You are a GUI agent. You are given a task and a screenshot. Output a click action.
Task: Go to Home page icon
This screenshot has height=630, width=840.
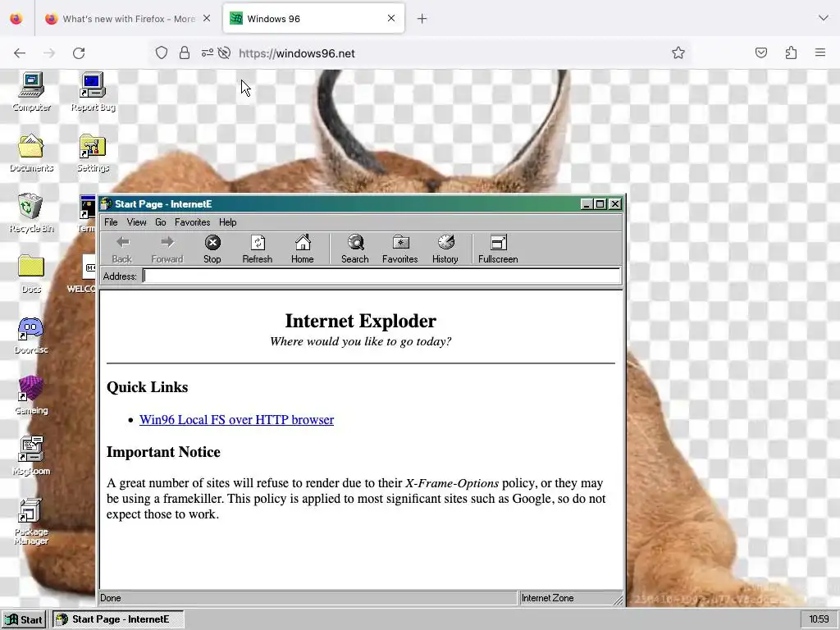[x=302, y=249]
